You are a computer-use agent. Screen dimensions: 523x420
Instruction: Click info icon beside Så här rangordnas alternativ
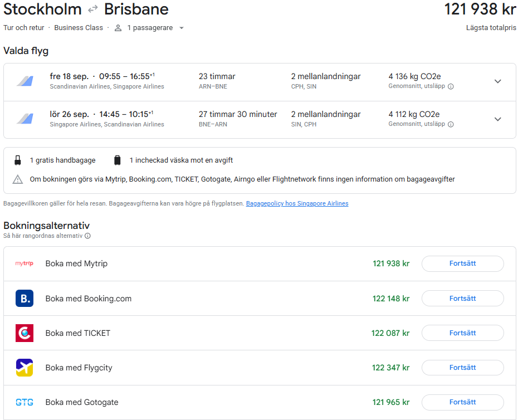[87, 236]
